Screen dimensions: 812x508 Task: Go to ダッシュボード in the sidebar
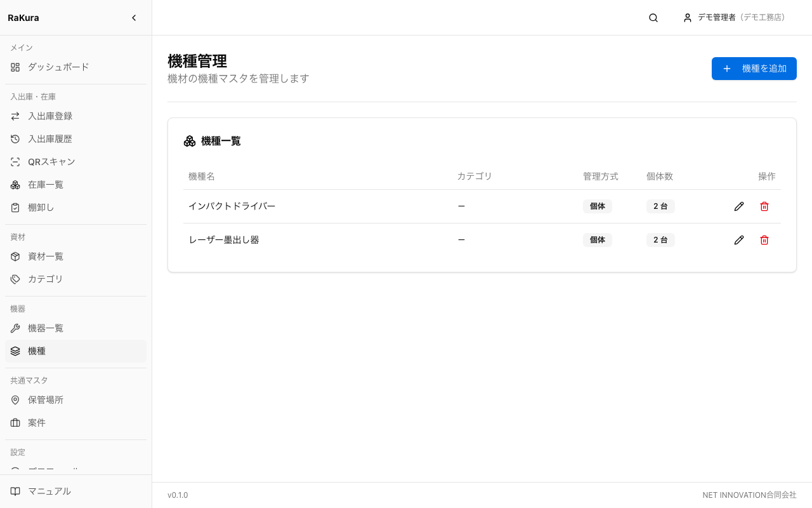(x=75, y=67)
